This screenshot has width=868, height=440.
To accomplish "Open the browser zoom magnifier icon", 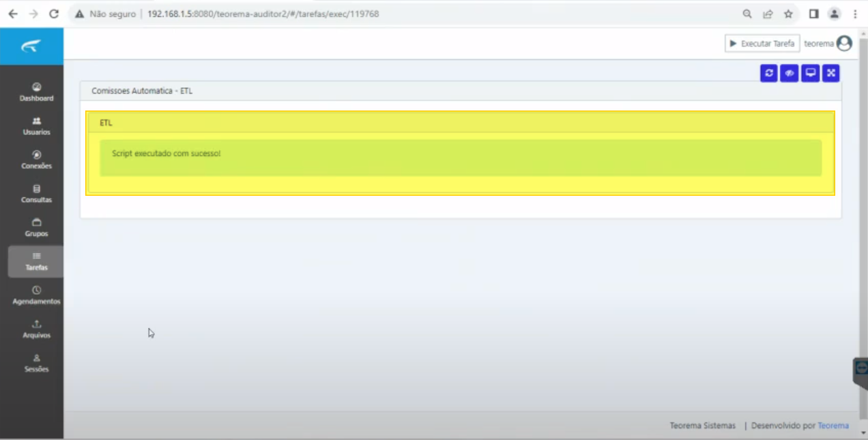I will click(747, 14).
